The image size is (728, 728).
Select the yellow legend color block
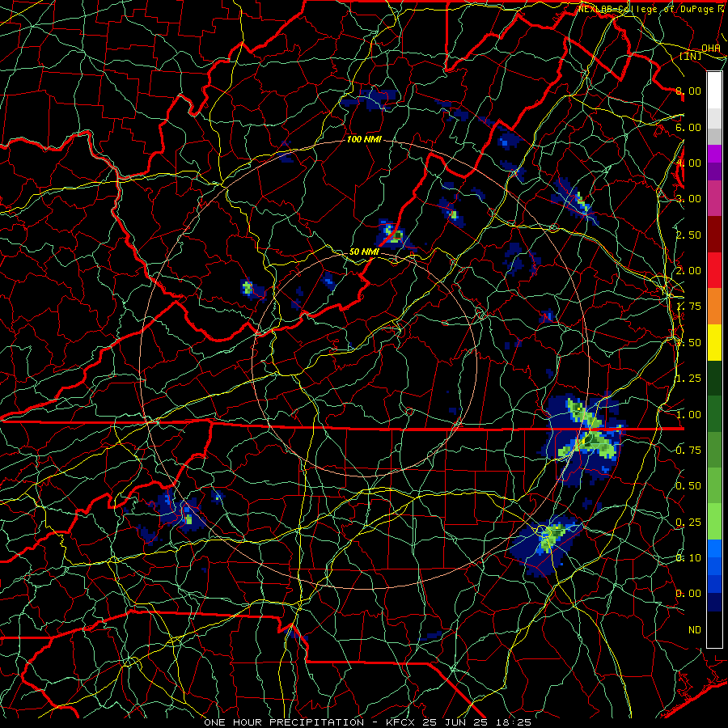click(714, 342)
